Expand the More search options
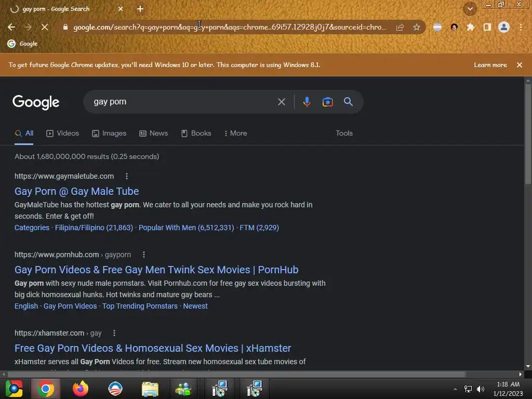 (x=236, y=134)
